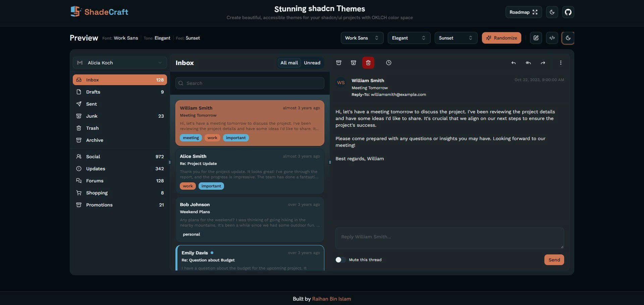Click the edit theme pencil icon

[536, 38]
